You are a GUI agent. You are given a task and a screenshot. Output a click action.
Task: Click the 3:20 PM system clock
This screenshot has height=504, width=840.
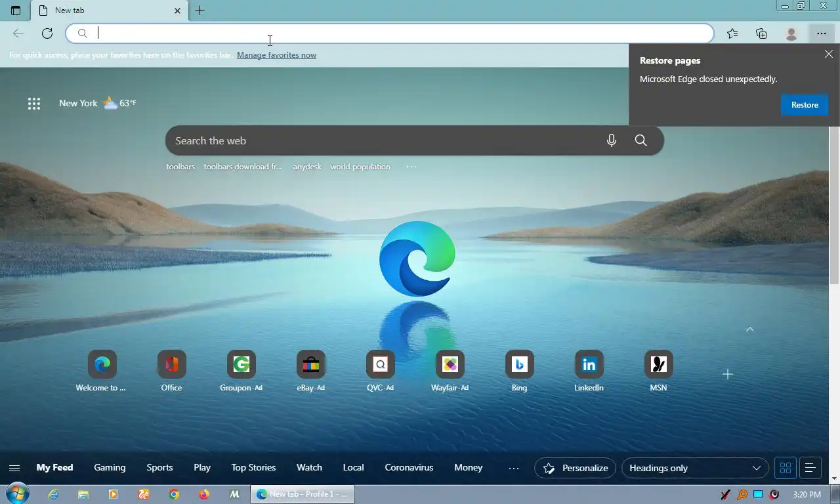coord(807,494)
